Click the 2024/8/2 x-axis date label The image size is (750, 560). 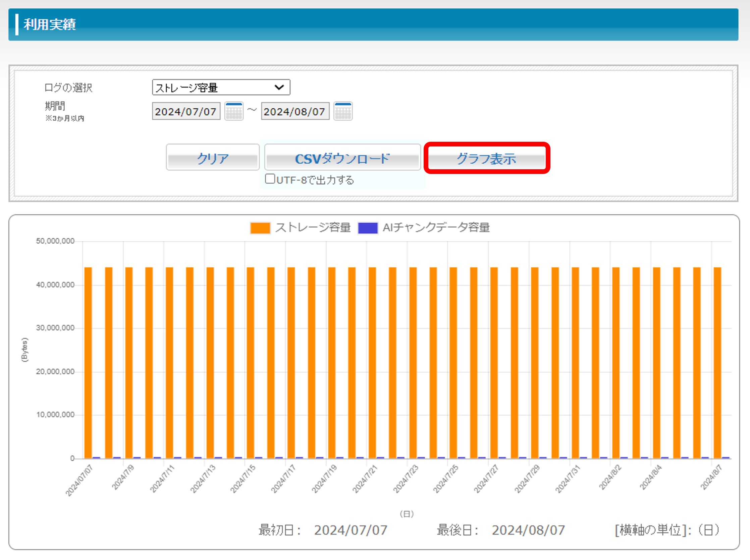pyautogui.click(x=610, y=478)
